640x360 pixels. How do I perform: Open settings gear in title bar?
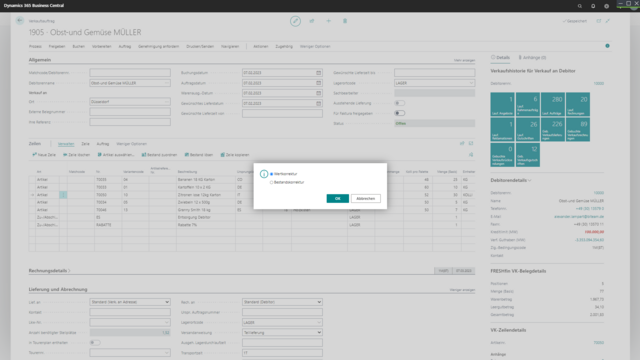click(x=607, y=6)
